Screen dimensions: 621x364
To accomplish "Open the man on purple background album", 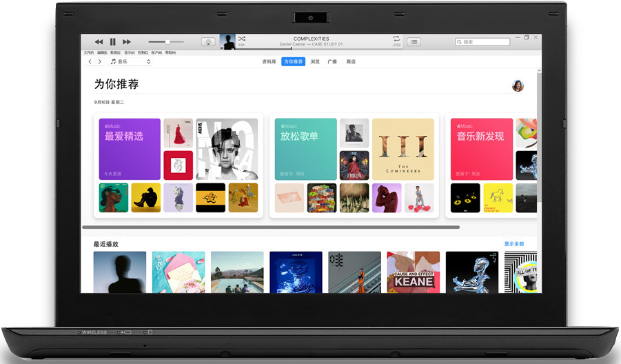I will tap(387, 198).
